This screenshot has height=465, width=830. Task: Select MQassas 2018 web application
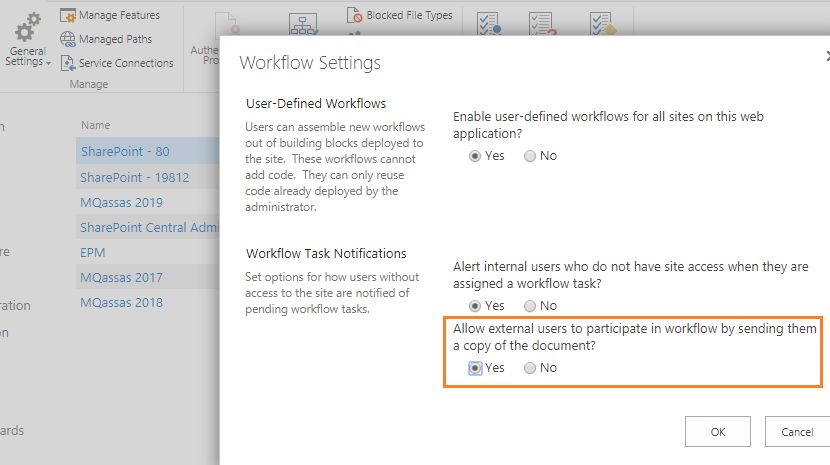(122, 302)
